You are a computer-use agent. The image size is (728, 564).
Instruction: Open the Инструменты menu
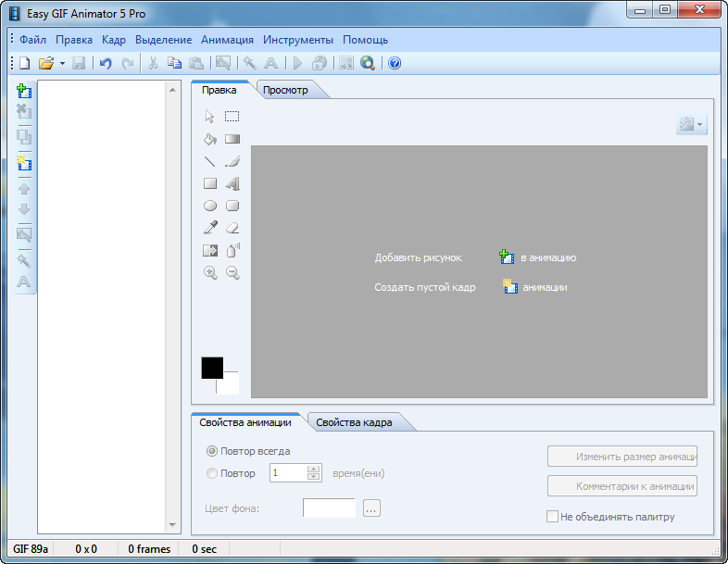coord(298,40)
